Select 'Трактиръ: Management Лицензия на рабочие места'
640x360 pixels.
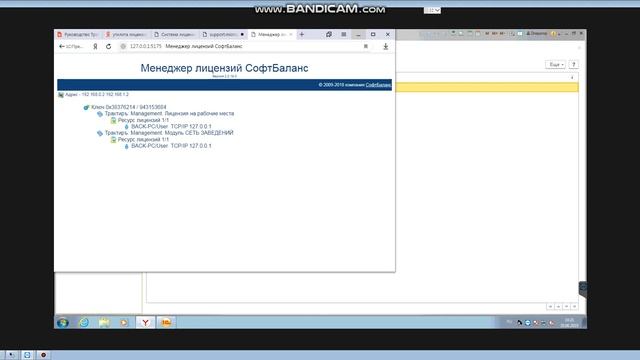(169, 114)
